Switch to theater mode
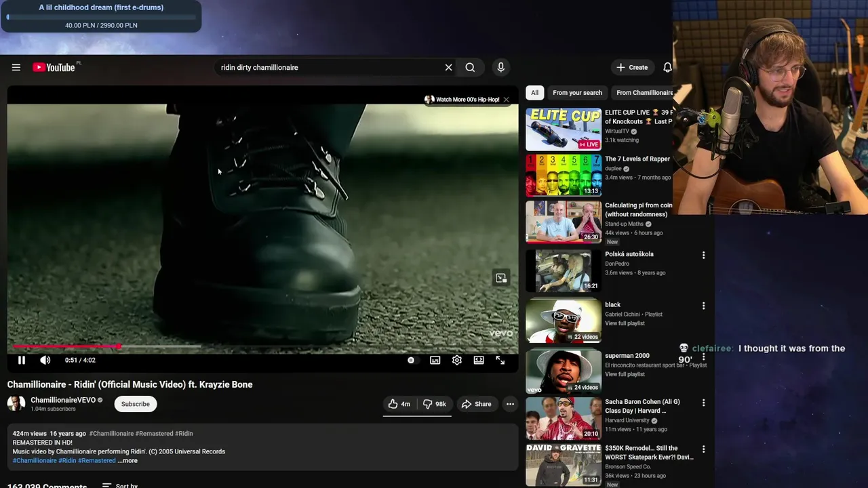The image size is (868, 488). [x=479, y=361]
